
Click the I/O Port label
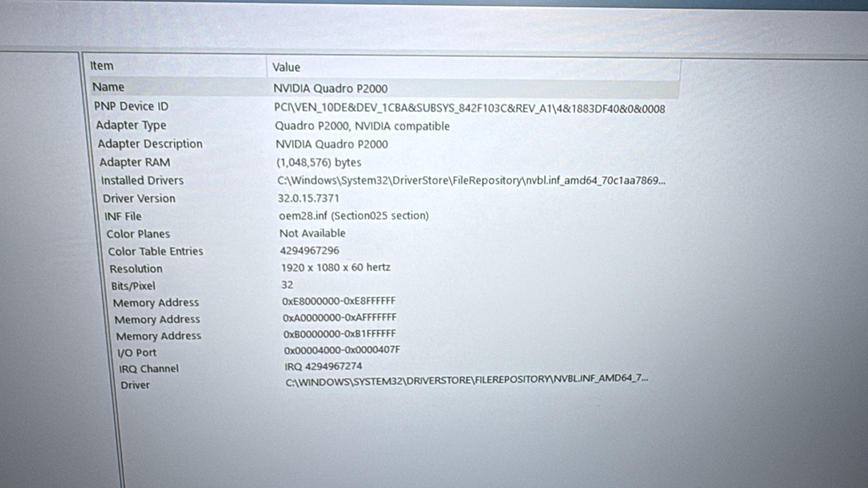pos(137,352)
